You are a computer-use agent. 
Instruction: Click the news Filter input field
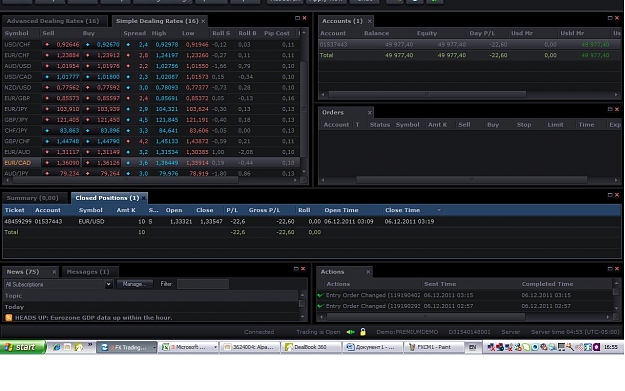click(x=203, y=284)
